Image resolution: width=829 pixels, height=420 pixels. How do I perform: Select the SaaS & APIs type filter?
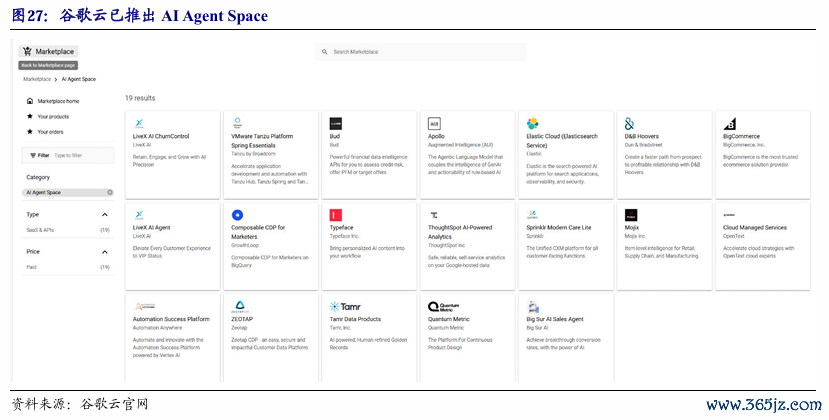[40, 230]
